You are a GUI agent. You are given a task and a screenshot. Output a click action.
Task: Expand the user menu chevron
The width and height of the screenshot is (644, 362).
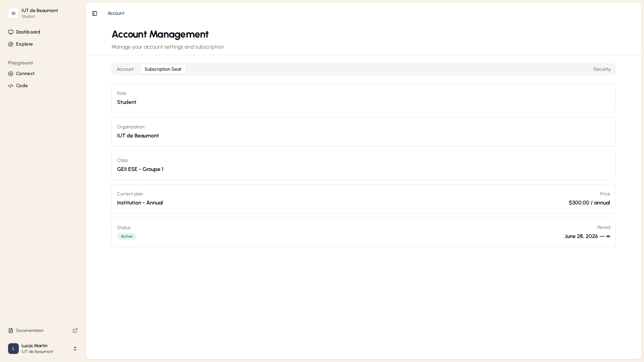75,349
